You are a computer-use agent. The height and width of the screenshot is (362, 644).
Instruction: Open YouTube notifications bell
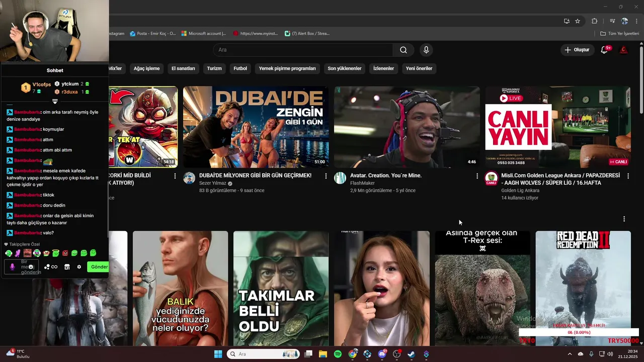605,50
